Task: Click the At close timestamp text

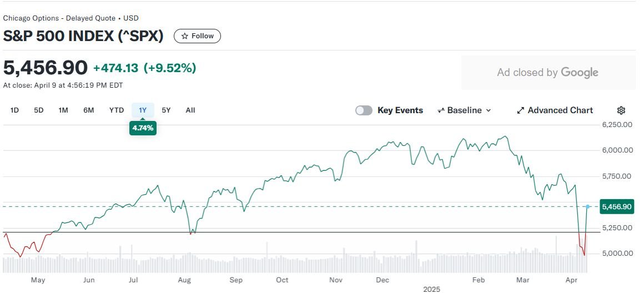Action: coord(63,85)
